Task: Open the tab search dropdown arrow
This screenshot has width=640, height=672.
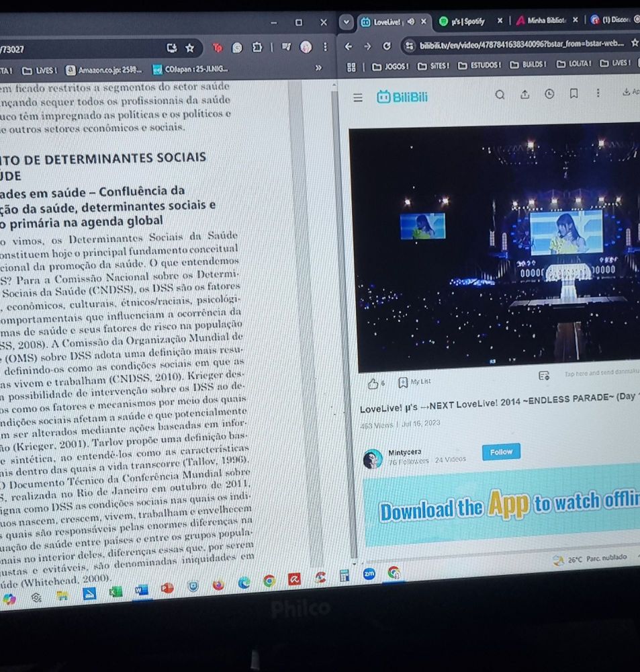Action: [346, 22]
